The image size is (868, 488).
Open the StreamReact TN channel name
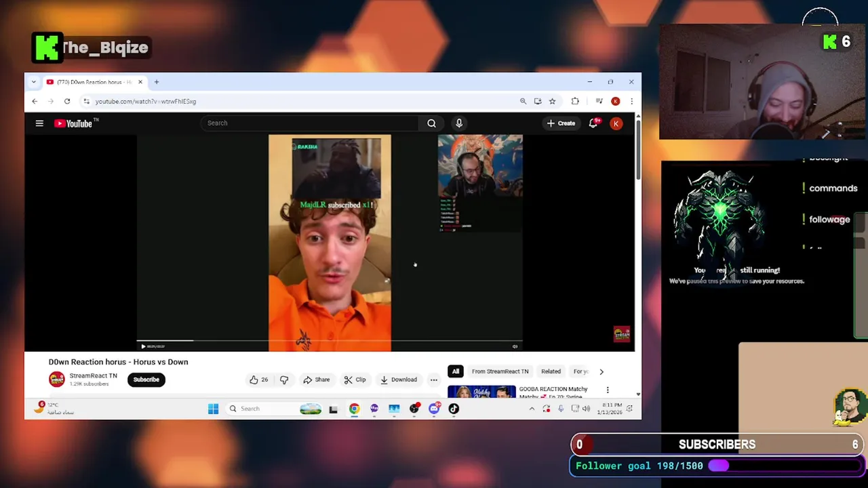click(x=93, y=375)
